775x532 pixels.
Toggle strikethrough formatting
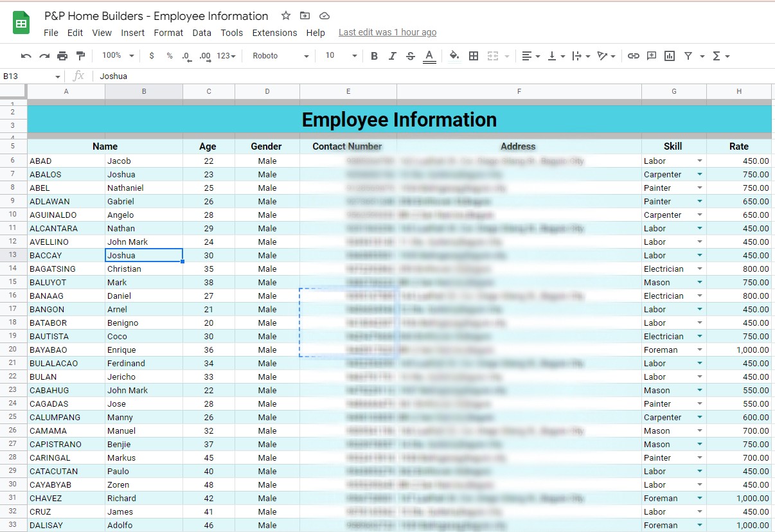pyautogui.click(x=411, y=56)
